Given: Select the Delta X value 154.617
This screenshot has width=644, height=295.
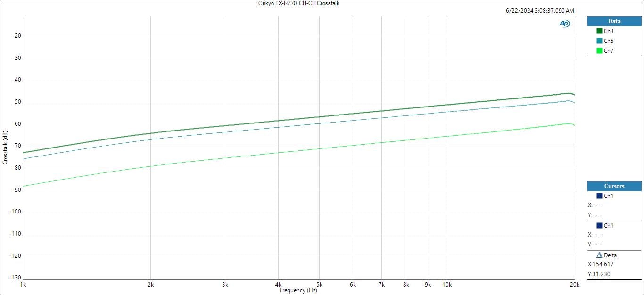Looking at the screenshot, I should 603,264.
